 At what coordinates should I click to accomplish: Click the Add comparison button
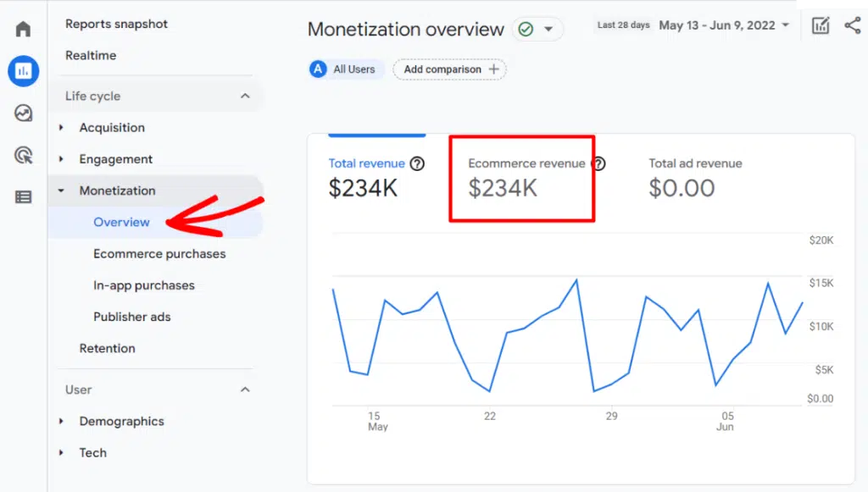tap(449, 69)
